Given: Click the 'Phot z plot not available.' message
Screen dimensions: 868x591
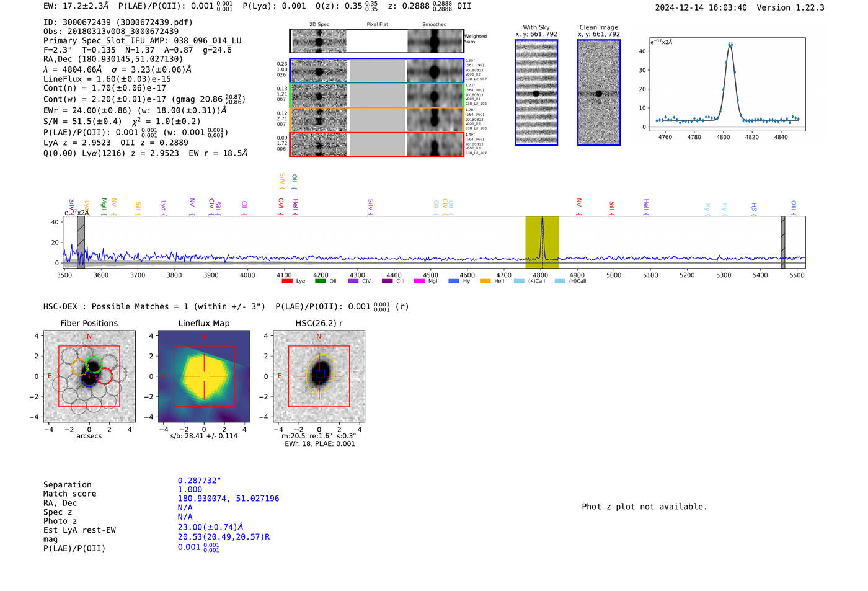Looking at the screenshot, I should [x=644, y=507].
